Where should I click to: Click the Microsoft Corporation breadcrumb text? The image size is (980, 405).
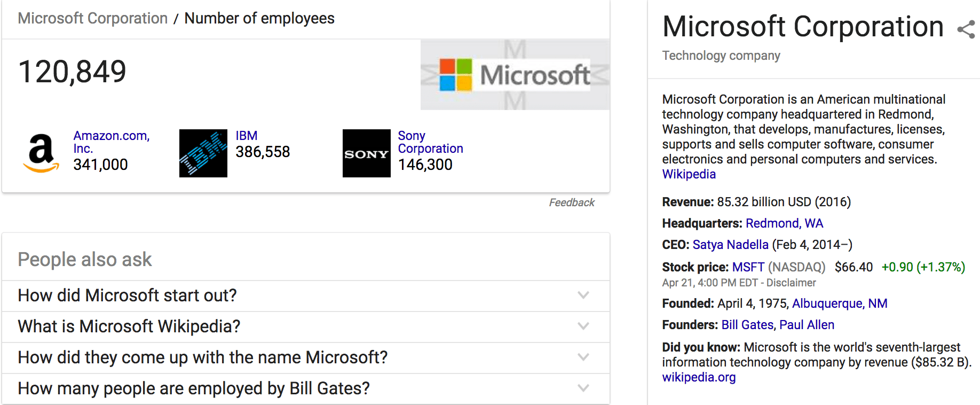93,18
